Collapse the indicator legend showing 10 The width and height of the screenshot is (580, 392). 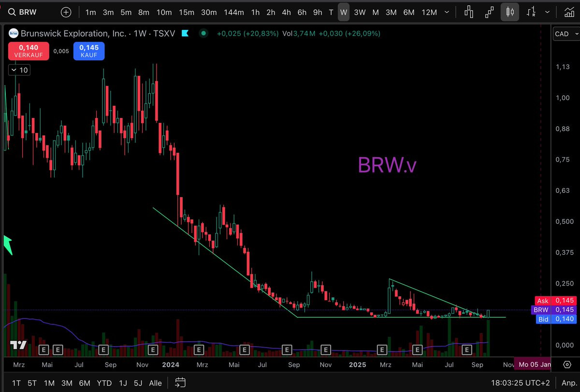(19, 70)
